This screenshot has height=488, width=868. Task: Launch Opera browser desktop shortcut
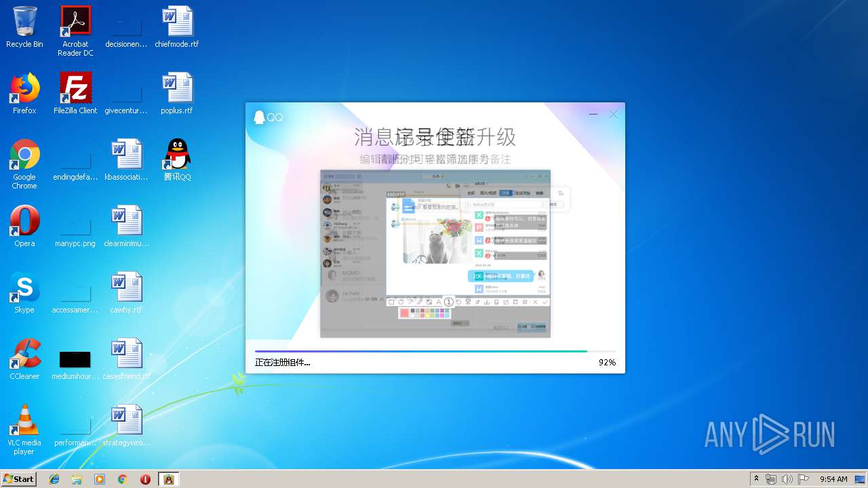tap(24, 226)
